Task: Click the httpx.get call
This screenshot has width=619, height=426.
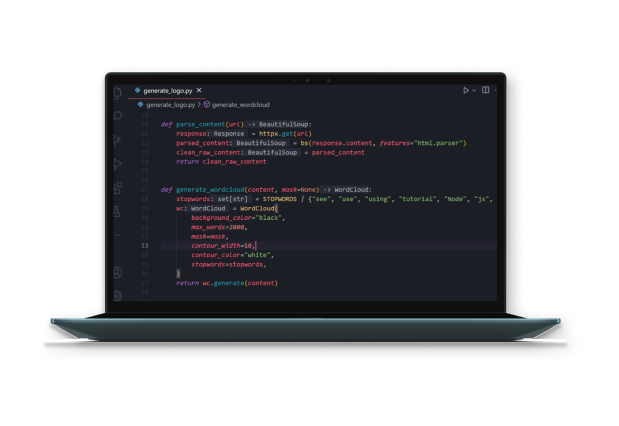Action: 276,134
